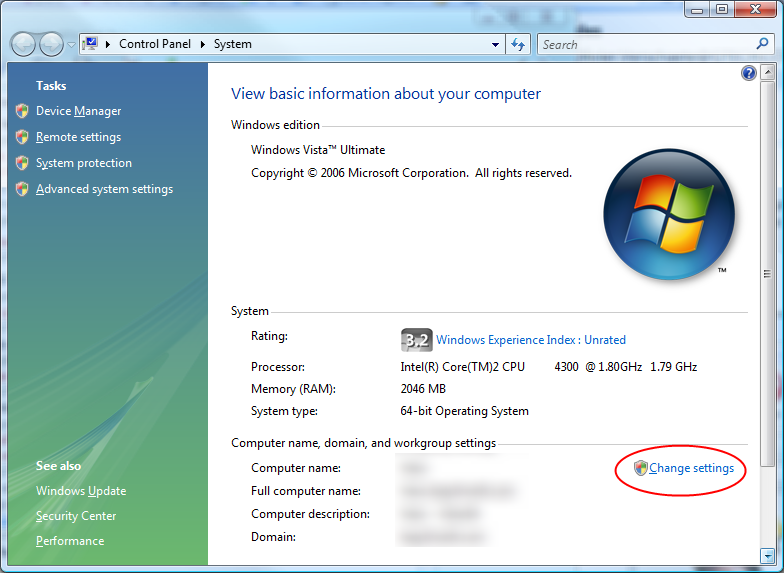Click the Refresh button beside address bar
The width and height of the screenshot is (784, 573).
518,44
